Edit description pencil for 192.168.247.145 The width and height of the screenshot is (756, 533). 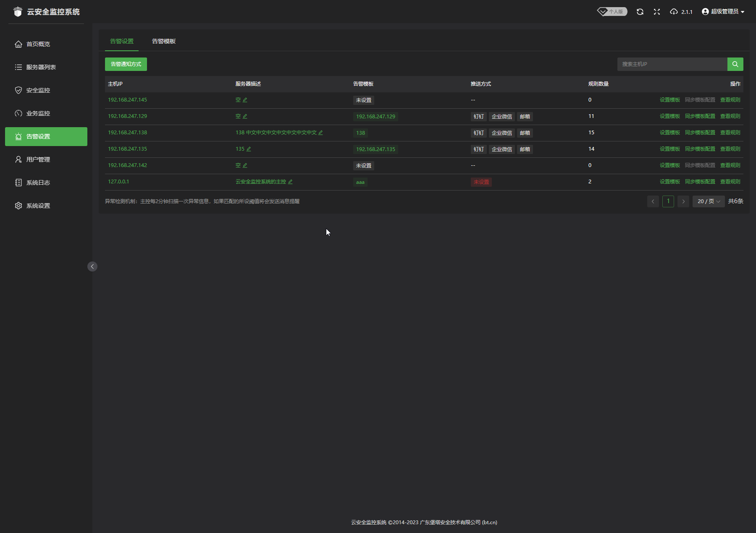(x=245, y=100)
